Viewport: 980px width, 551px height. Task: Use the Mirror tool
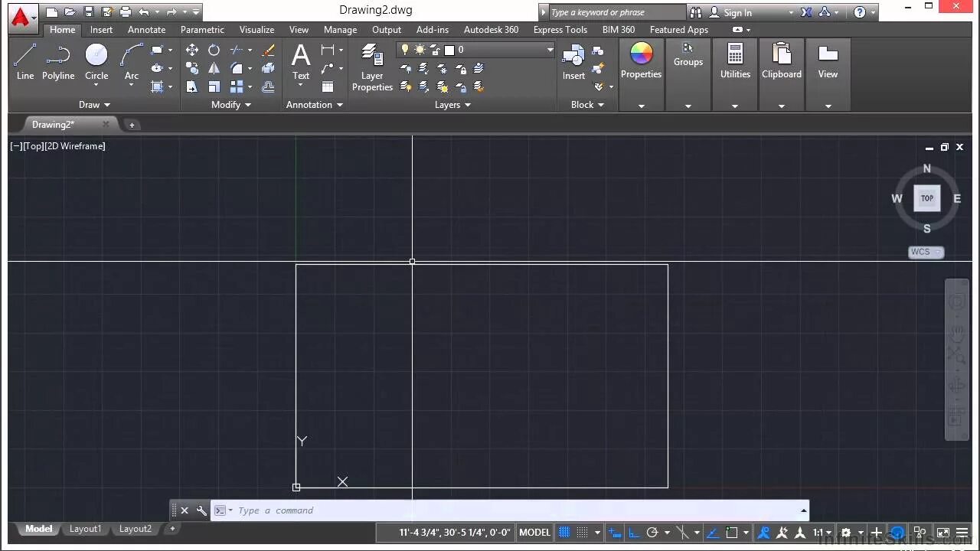click(x=214, y=68)
